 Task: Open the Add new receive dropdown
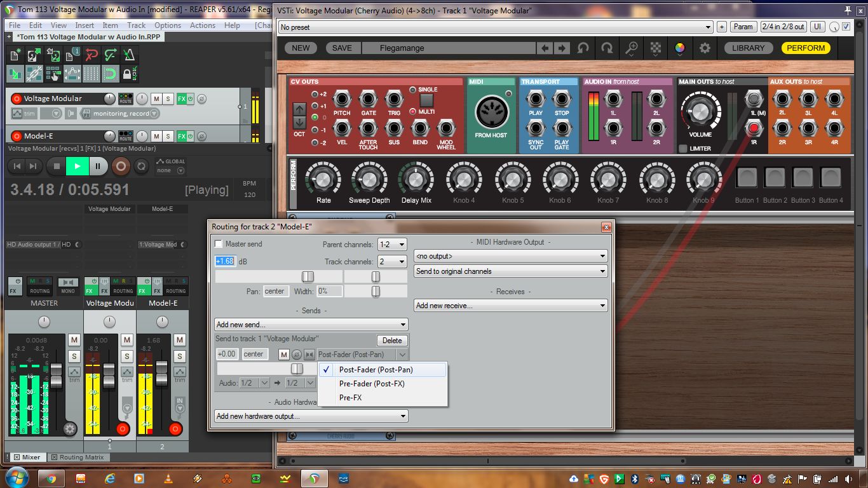[511, 306]
